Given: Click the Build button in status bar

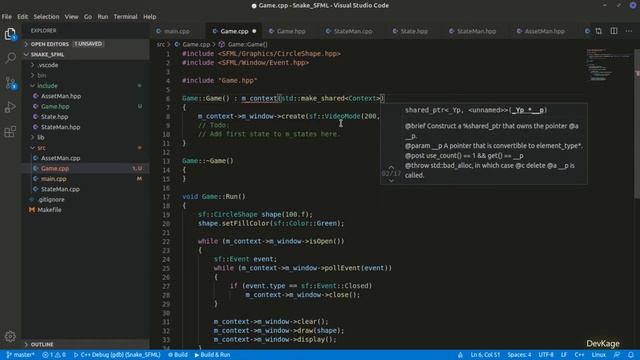Looking at the screenshot, I should tap(178, 355).
